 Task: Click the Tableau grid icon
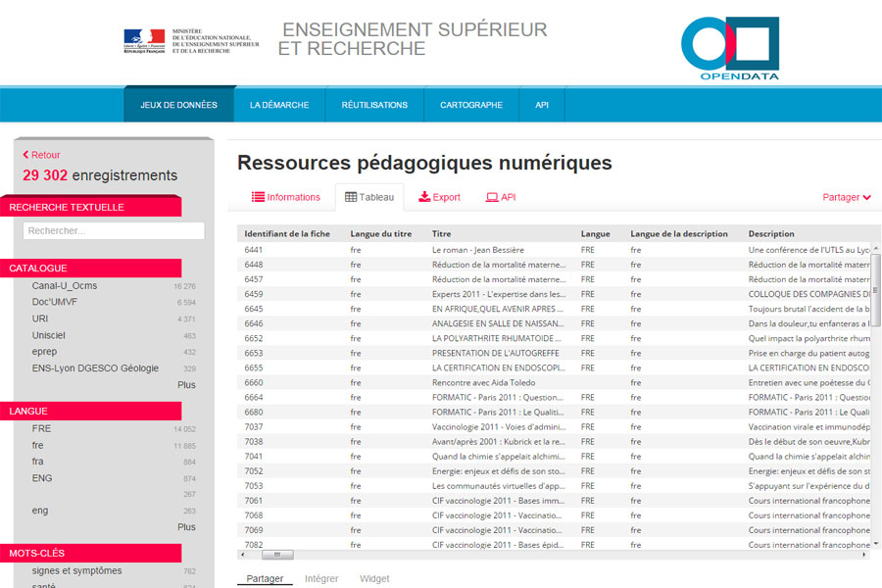(x=351, y=197)
